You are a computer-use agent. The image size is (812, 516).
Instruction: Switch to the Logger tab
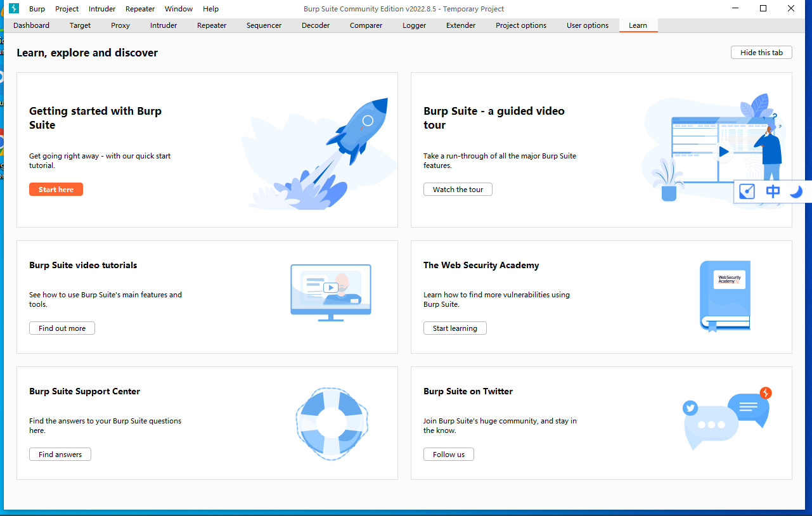(415, 25)
